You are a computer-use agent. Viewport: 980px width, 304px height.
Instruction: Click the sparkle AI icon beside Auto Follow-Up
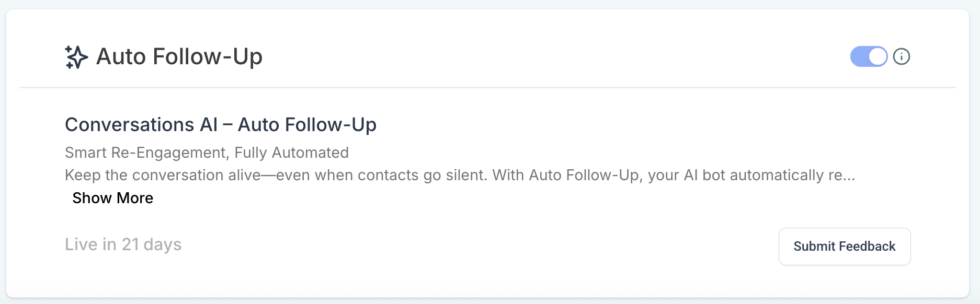click(76, 57)
